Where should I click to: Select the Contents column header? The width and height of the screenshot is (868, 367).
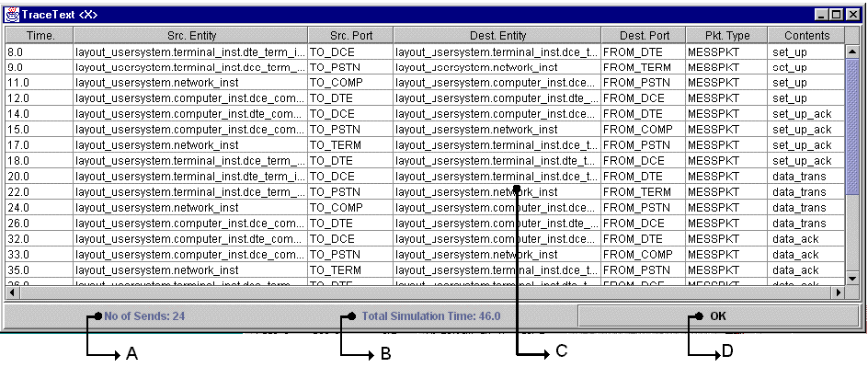(806, 36)
